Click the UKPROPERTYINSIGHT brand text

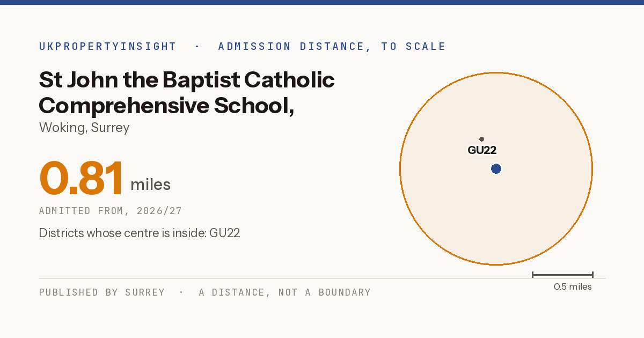107,47
